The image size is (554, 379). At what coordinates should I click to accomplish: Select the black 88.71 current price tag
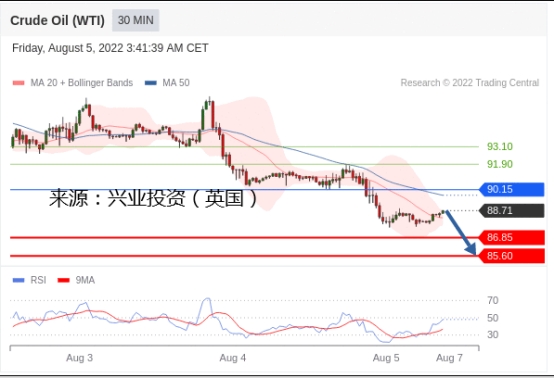(512, 211)
